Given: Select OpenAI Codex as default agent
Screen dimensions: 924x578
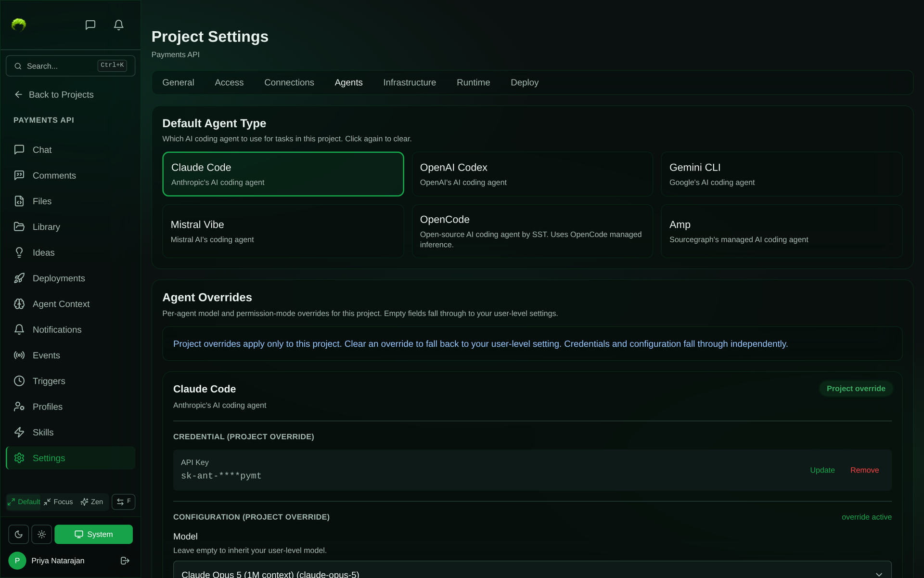Looking at the screenshot, I should [532, 174].
